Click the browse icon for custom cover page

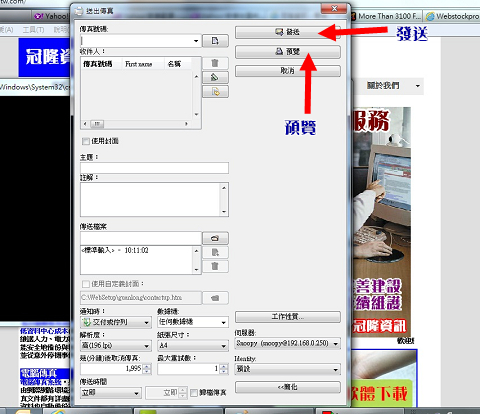pos(215,298)
